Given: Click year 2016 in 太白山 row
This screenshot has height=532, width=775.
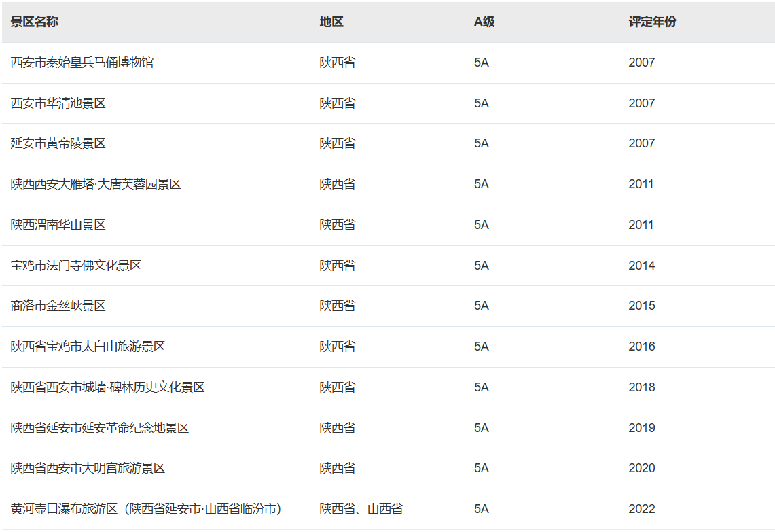Looking at the screenshot, I should 642,346.
